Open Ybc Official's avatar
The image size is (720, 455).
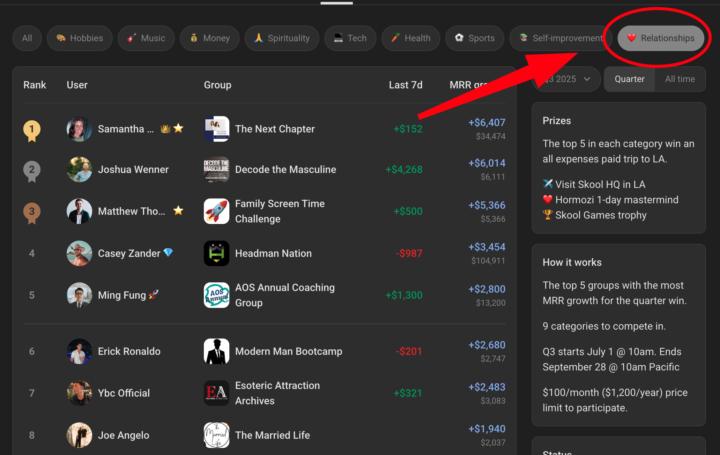79,393
